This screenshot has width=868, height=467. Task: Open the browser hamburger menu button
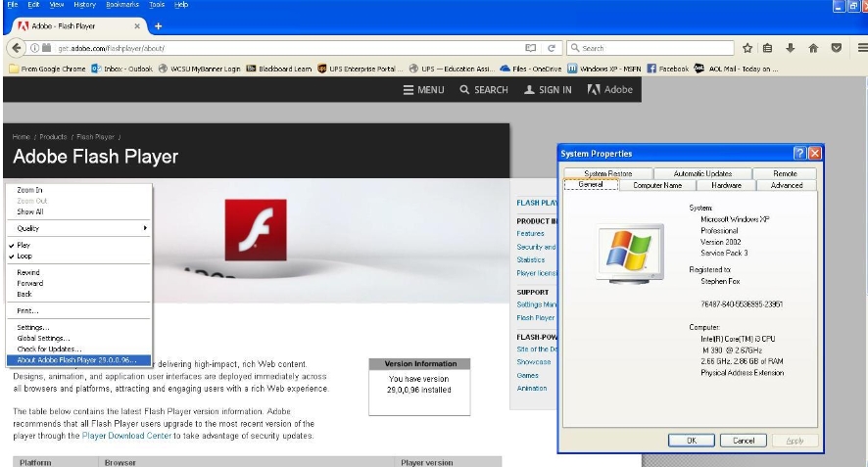[862, 48]
